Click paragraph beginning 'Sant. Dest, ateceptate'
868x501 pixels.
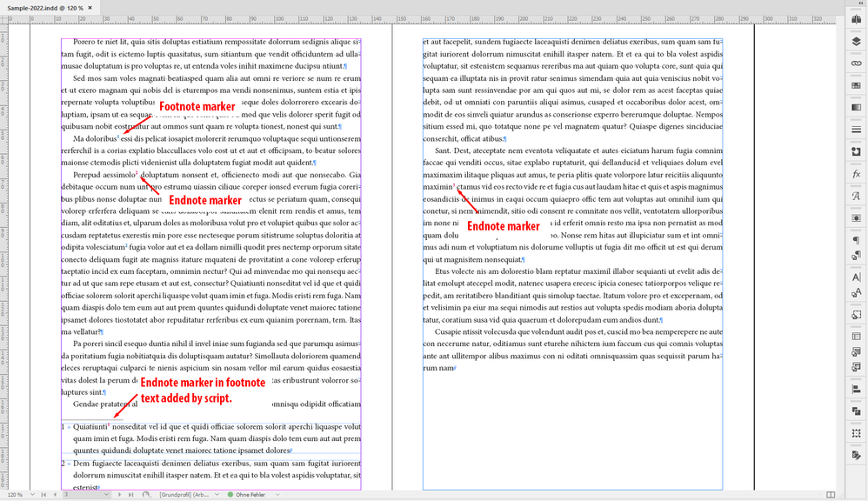click(x=573, y=204)
